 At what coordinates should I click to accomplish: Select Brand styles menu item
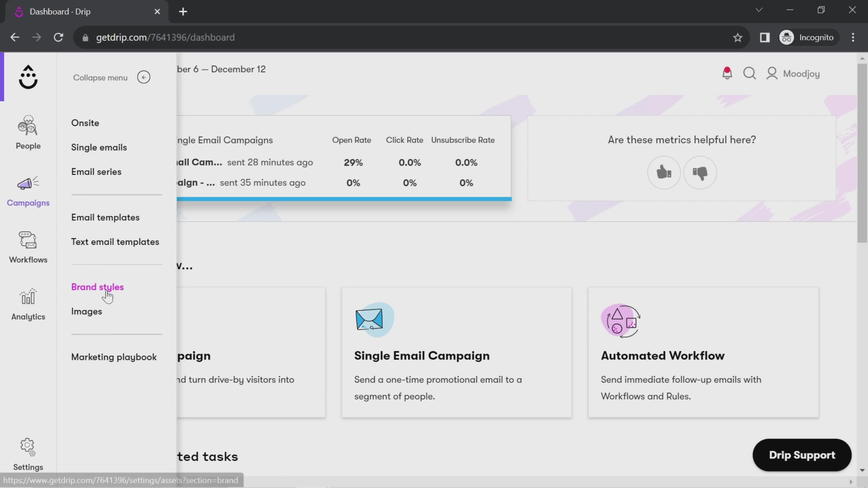pos(97,287)
